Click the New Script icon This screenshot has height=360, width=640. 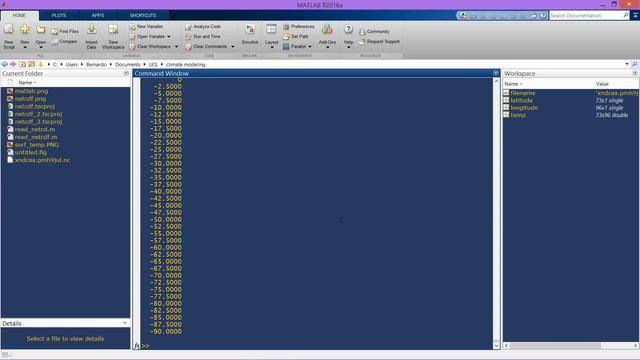pos(9,30)
